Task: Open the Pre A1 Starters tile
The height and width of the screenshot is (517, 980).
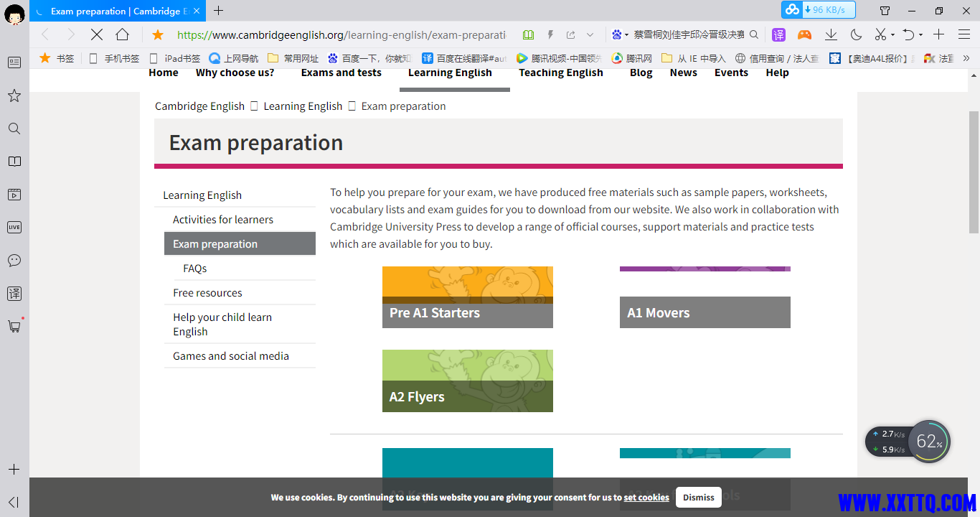Action: [468, 297]
